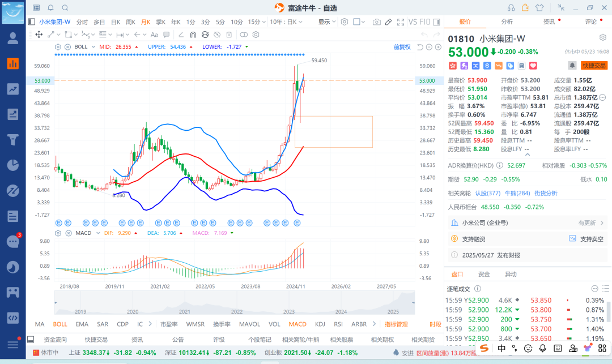Click right handle of timeline range slider

(413, 302)
